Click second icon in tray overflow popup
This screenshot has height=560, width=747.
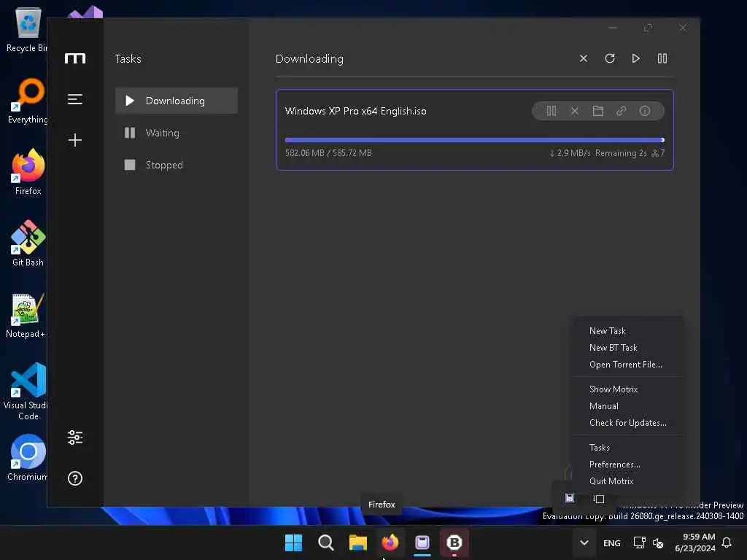(x=599, y=499)
